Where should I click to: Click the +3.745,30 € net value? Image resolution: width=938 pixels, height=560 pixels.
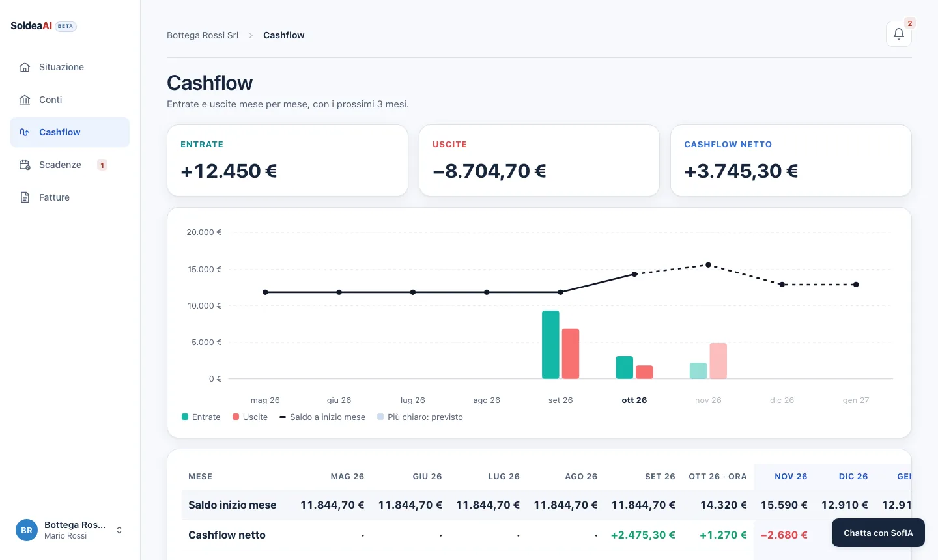pos(741,171)
